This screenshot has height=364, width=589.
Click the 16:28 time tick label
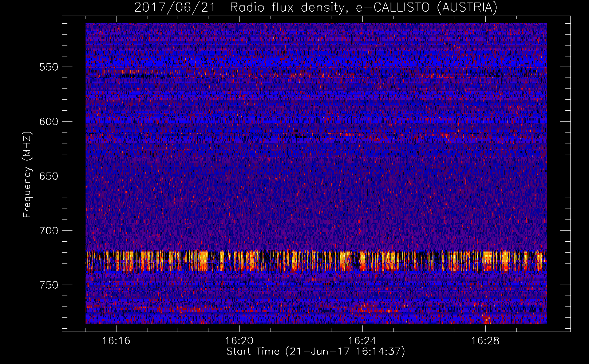point(485,341)
